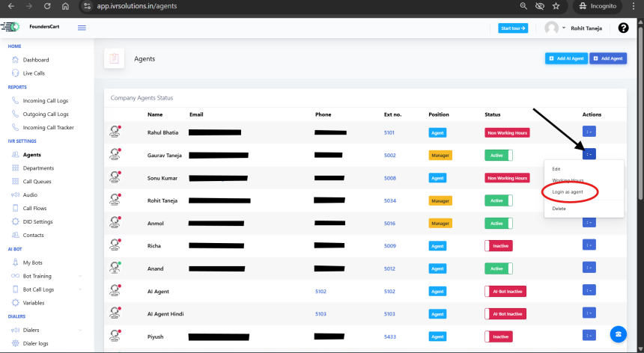Open Dashboard from the sidebar

pos(35,60)
